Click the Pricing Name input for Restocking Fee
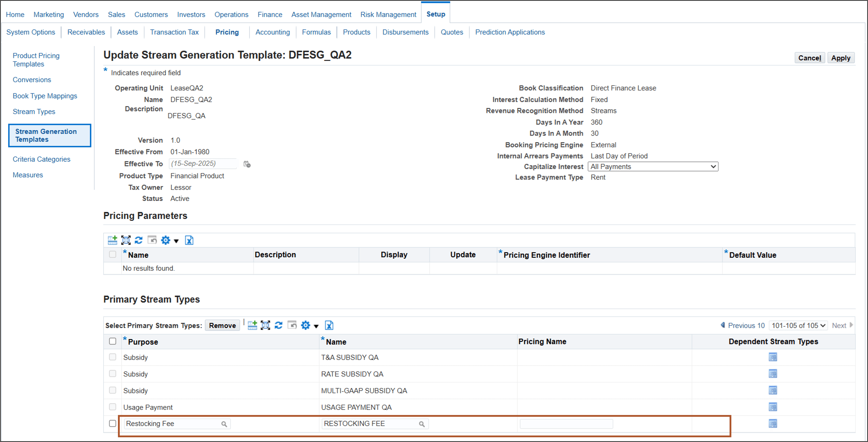Screen dimensions: 868x442 coord(566,424)
